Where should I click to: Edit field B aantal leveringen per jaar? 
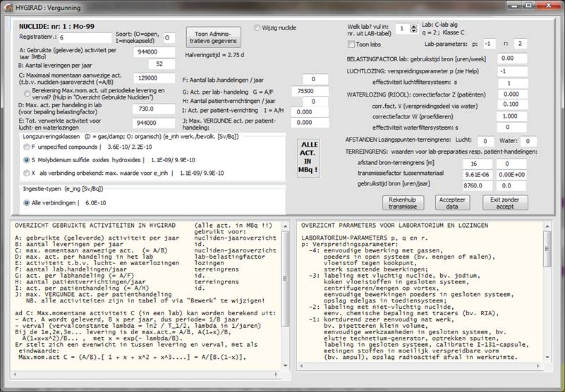tap(162, 64)
